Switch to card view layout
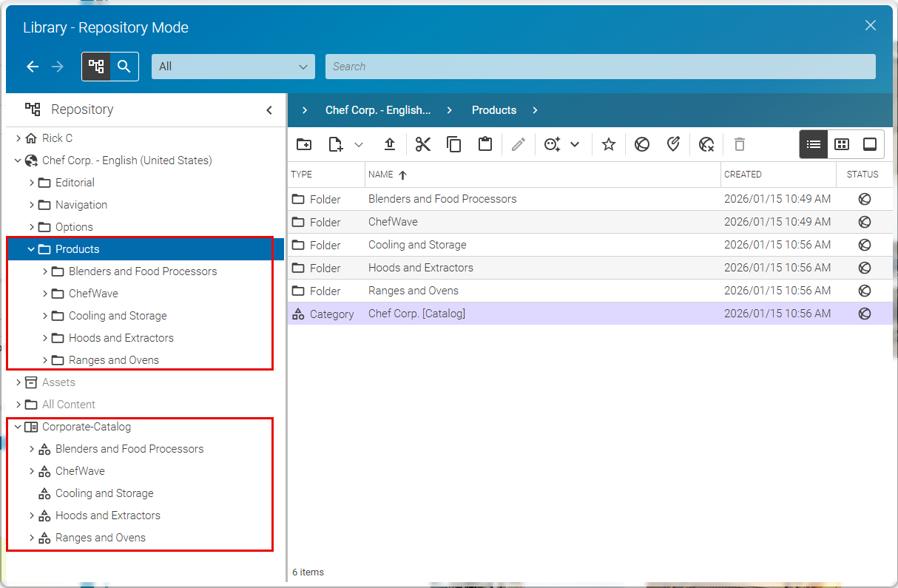 (x=870, y=143)
